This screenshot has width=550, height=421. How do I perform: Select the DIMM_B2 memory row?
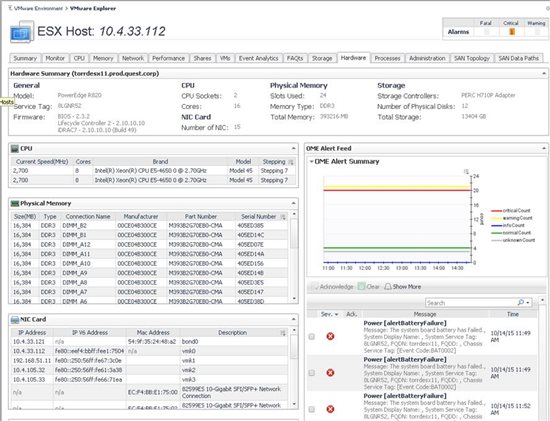click(x=150, y=226)
